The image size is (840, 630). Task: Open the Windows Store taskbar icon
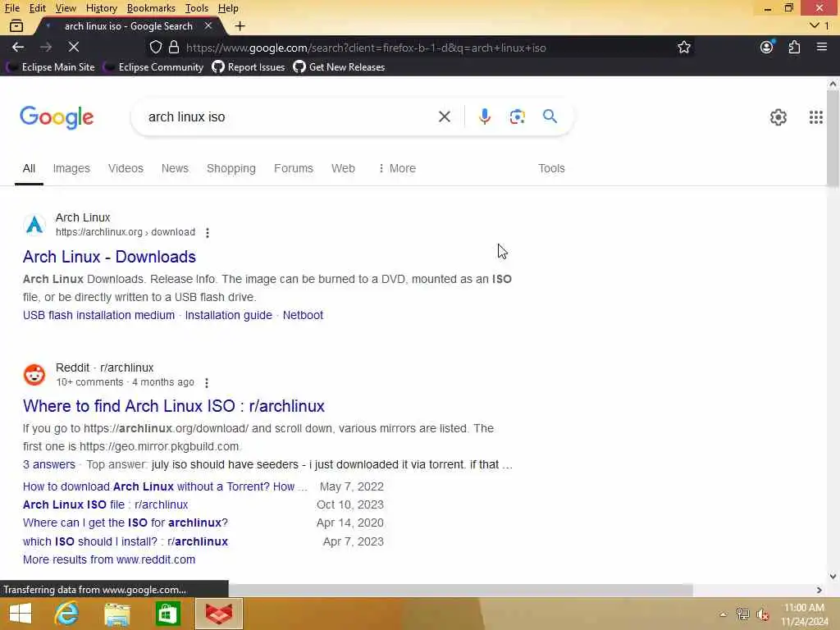pos(167,614)
